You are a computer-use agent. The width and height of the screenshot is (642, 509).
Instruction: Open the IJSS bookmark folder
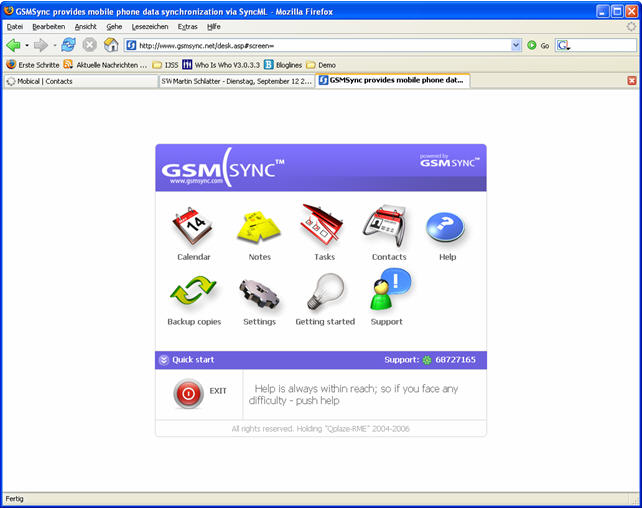point(165,65)
